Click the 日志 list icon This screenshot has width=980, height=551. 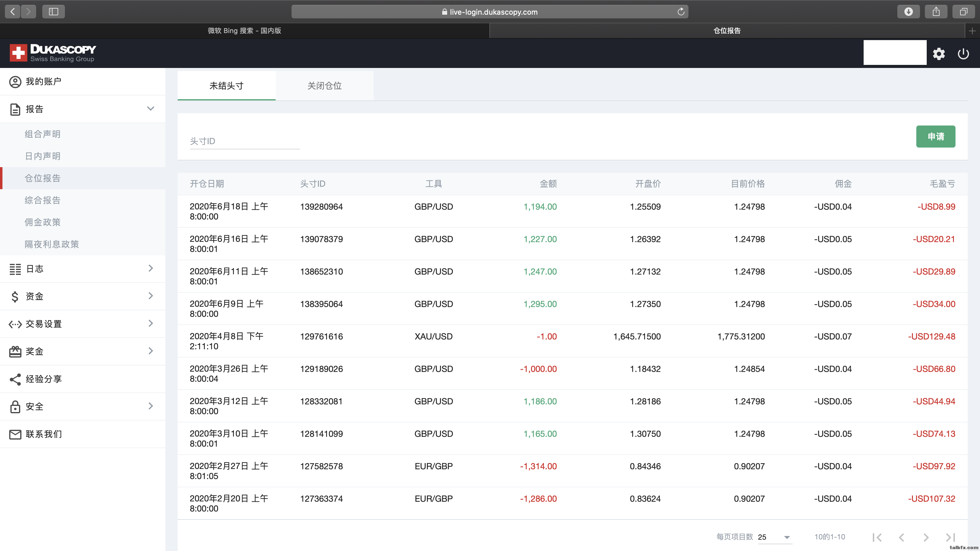(15, 269)
